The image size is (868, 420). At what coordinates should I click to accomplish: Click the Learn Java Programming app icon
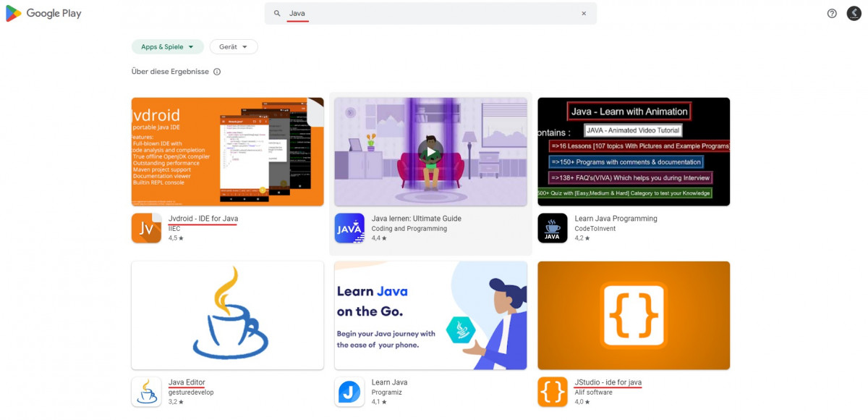click(x=553, y=228)
